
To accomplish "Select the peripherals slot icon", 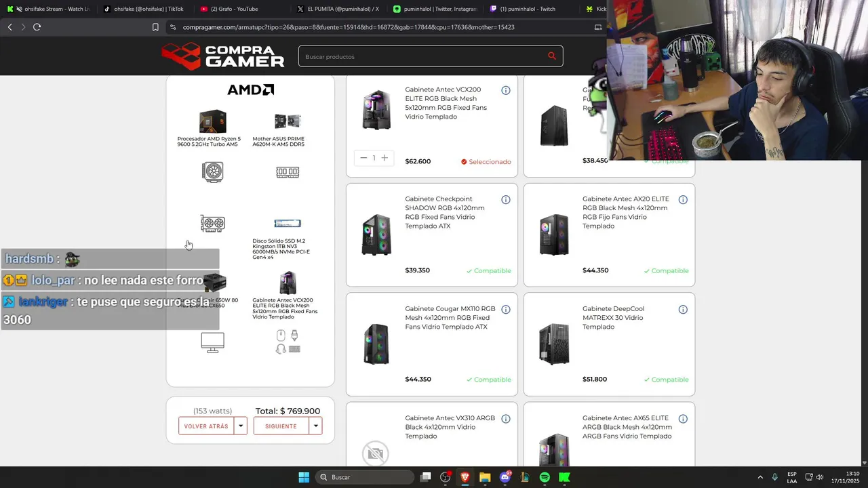I will [288, 342].
